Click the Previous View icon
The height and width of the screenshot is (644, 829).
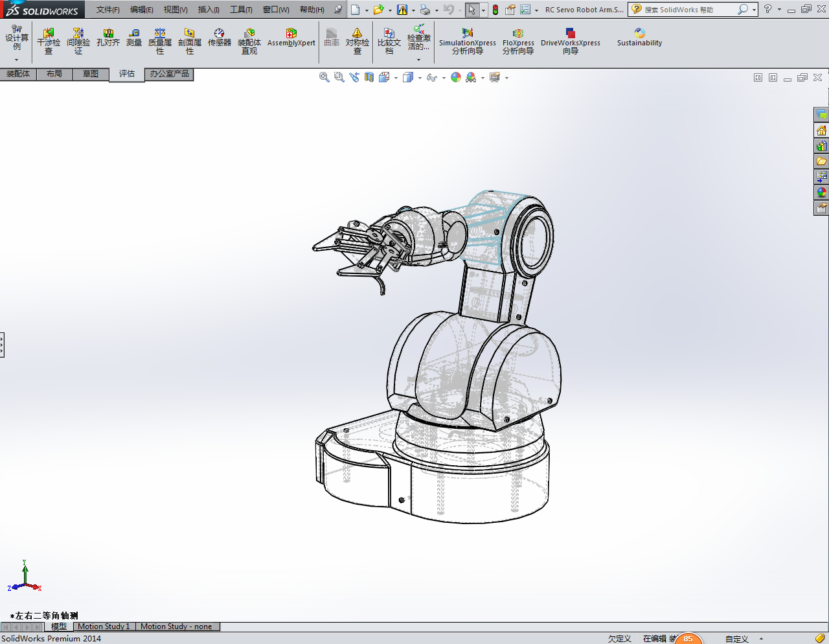(354, 77)
